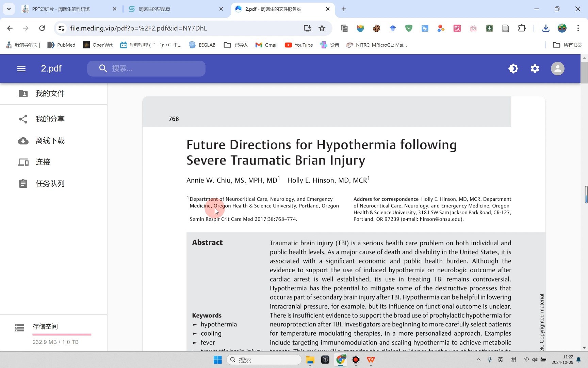Switch to the PPT幻灯片 browser tab

click(x=68, y=9)
